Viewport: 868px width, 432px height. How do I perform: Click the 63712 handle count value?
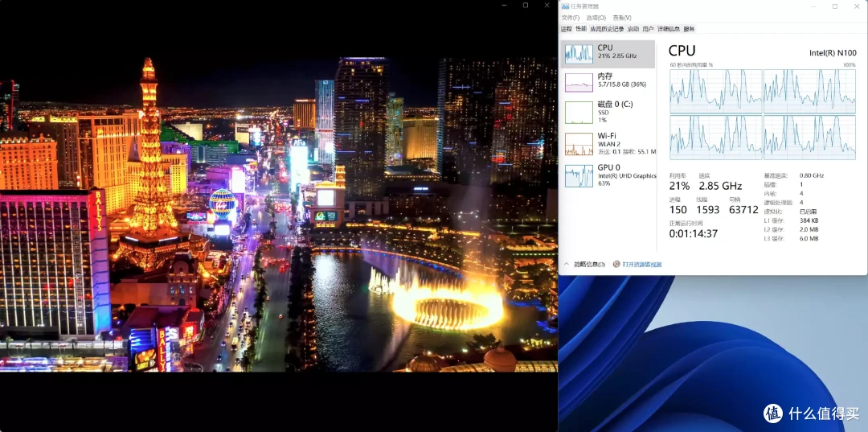743,209
